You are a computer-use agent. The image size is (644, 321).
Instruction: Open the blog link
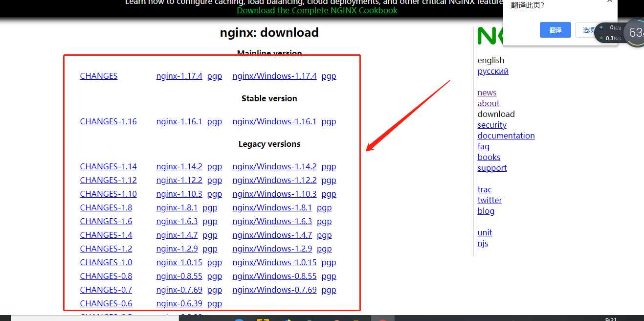(486, 211)
